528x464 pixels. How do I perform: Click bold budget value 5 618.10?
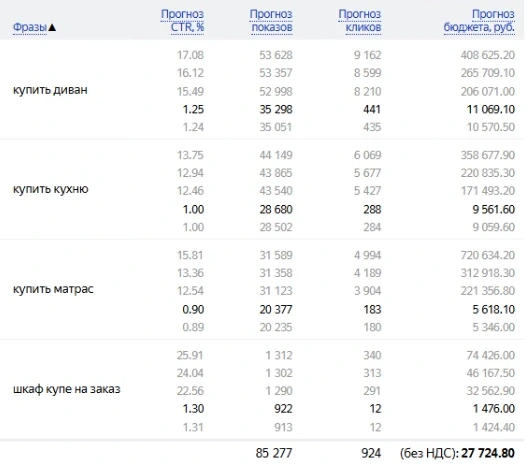[x=494, y=309]
